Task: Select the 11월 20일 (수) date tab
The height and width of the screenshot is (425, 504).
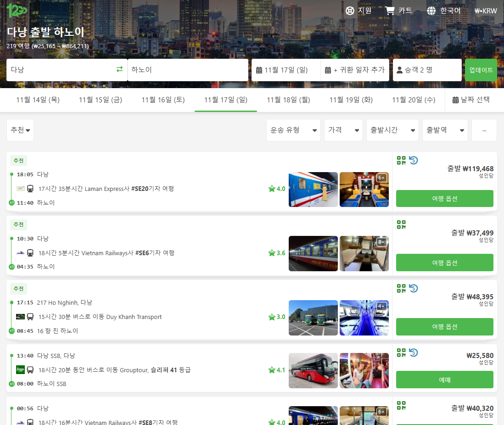Action: pyautogui.click(x=414, y=100)
